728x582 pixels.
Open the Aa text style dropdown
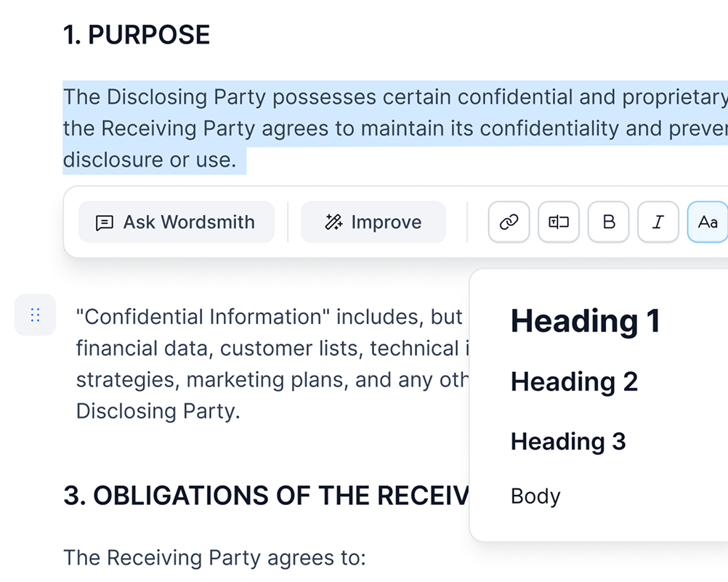[x=707, y=222]
